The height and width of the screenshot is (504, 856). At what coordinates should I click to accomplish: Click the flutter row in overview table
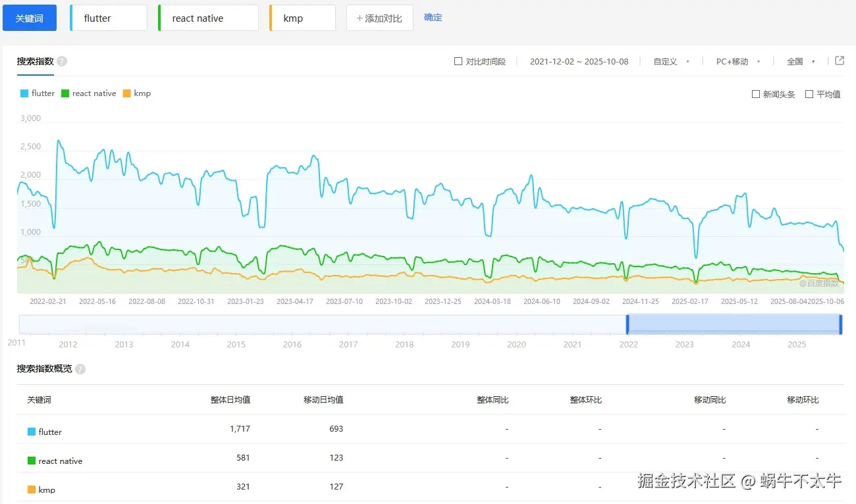point(431,429)
